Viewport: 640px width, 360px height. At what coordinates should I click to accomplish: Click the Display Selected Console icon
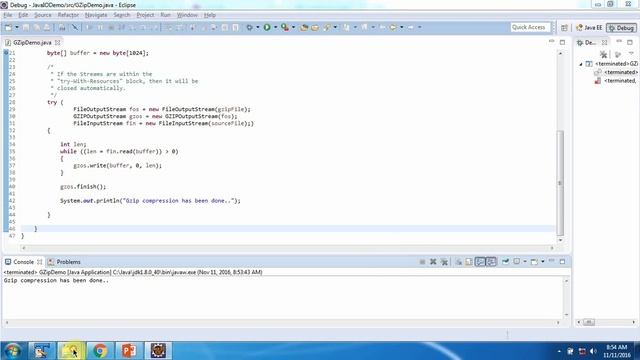pos(517,262)
